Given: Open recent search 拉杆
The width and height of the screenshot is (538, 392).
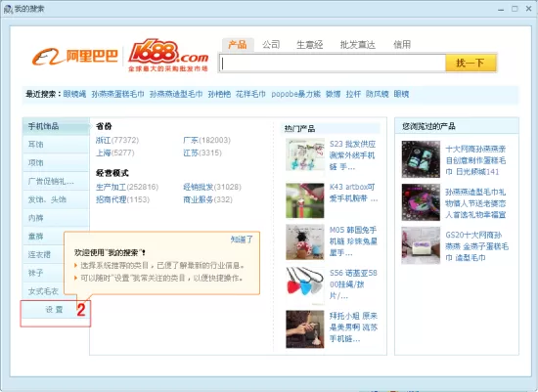Looking at the screenshot, I should point(353,94).
